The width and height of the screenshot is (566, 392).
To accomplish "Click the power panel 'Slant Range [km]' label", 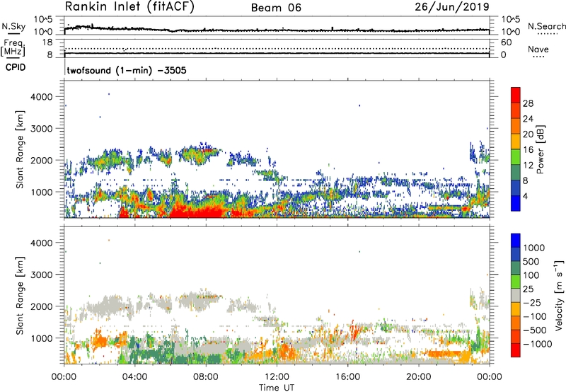I will [20, 149].
